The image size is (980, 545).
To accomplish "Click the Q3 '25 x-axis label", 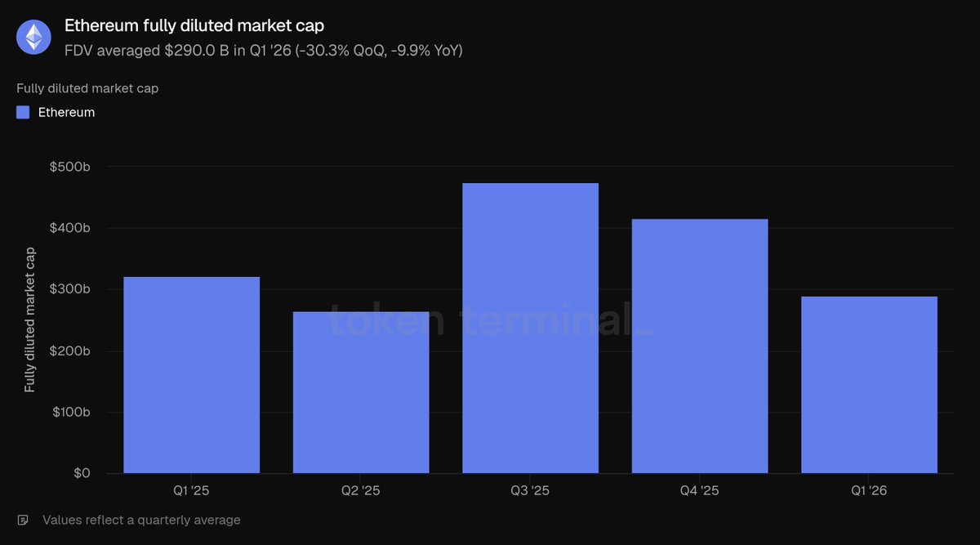I will (530, 491).
